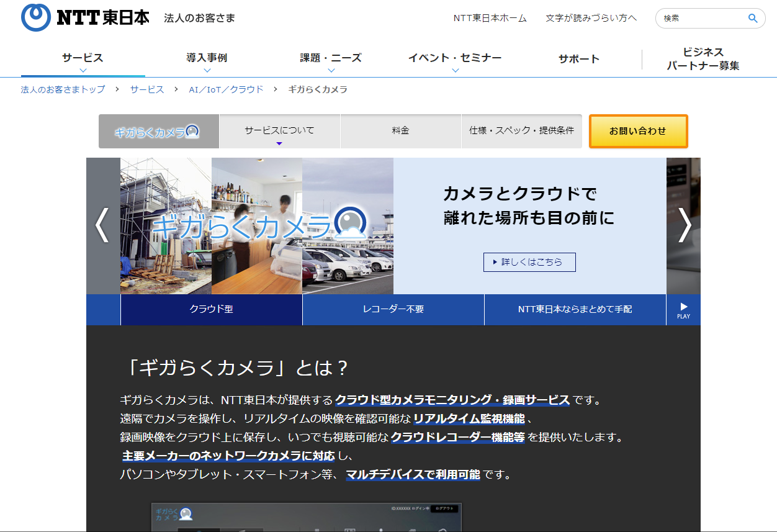The width and height of the screenshot is (777, 532).
Task: Expand the 課題・ニーズ menu
Action: click(x=331, y=61)
